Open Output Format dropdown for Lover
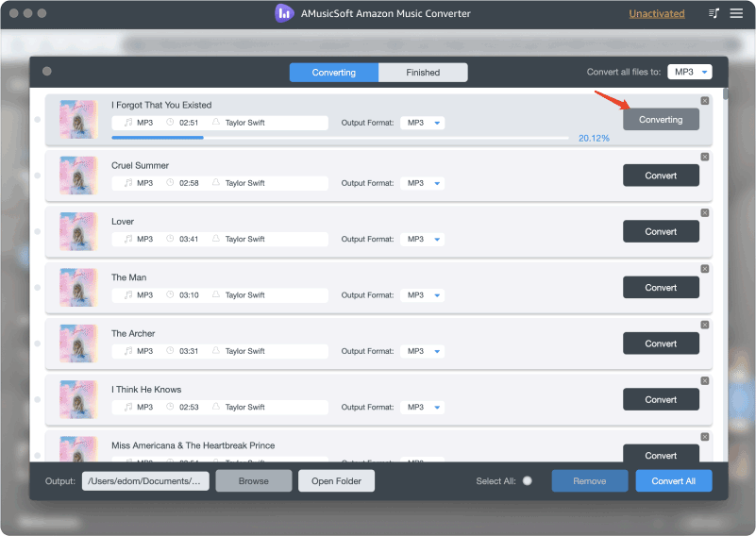Viewport: 756px width, 536px height. coord(422,239)
